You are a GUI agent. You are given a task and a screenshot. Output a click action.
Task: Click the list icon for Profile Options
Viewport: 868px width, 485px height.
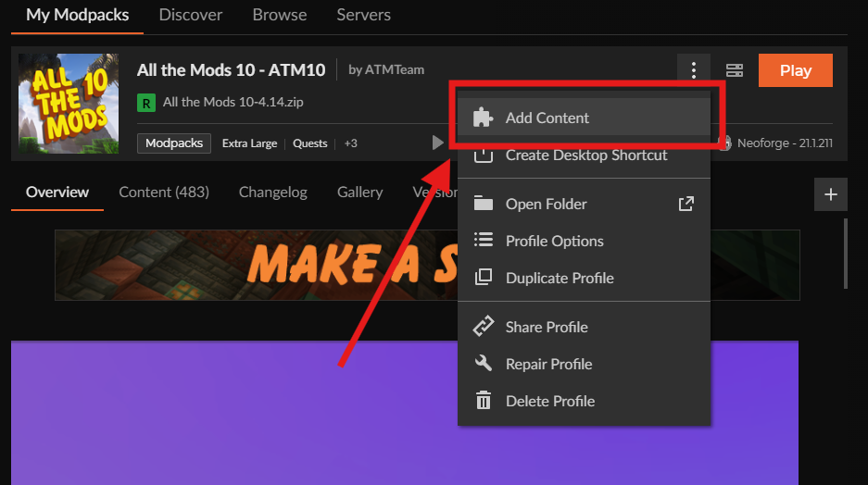(x=484, y=240)
